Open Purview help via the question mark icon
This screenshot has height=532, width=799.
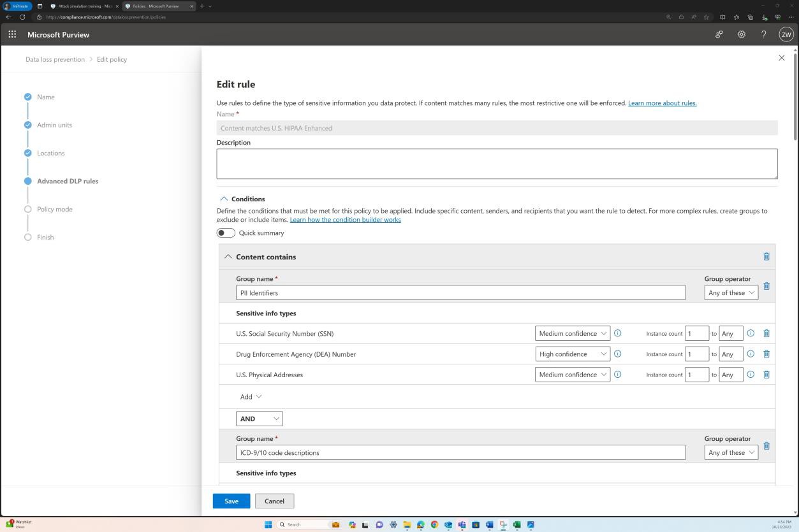pos(763,34)
